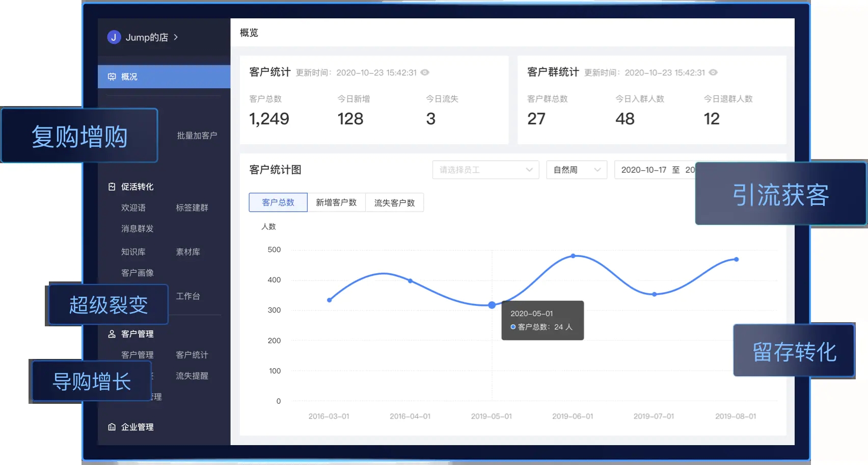
Task: Click the 客户管理 person icon
Action: pyautogui.click(x=112, y=334)
